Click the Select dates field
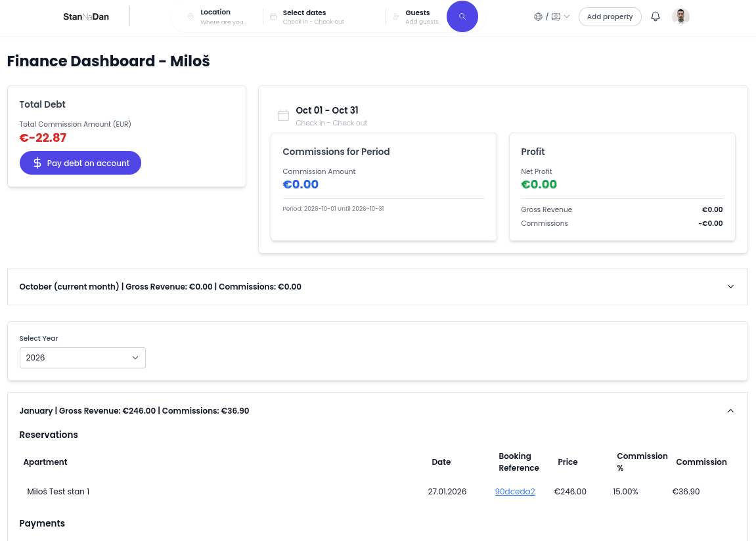The image size is (756, 541). click(313, 16)
